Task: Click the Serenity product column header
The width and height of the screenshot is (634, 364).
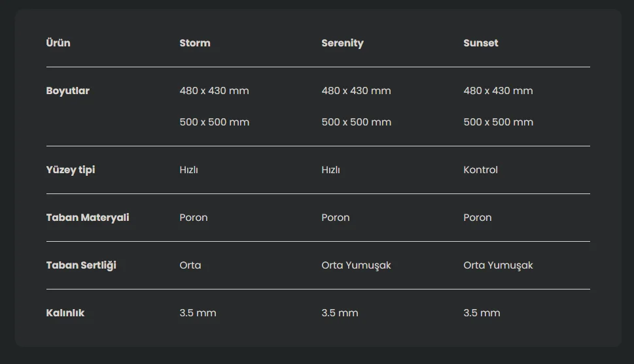Action: [x=342, y=43]
